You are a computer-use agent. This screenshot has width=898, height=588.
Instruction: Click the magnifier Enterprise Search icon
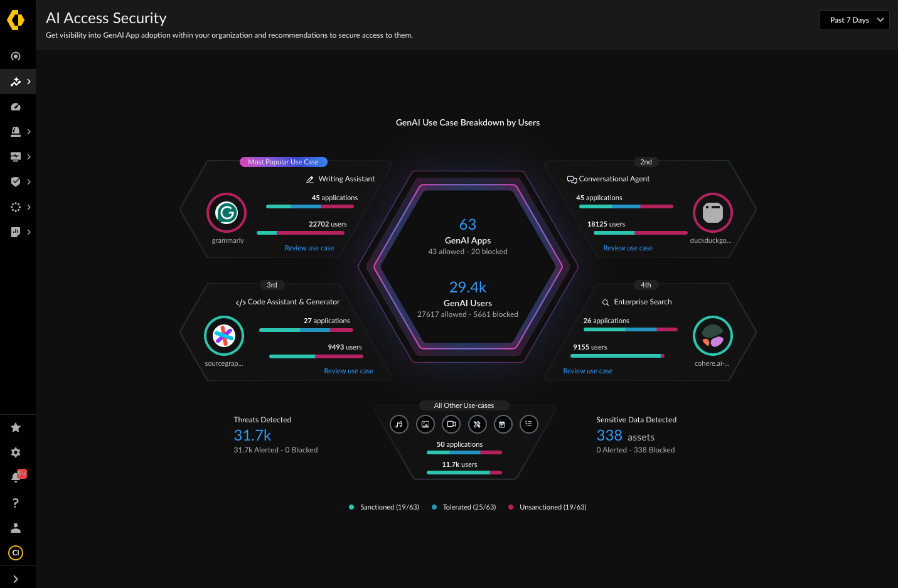(606, 302)
